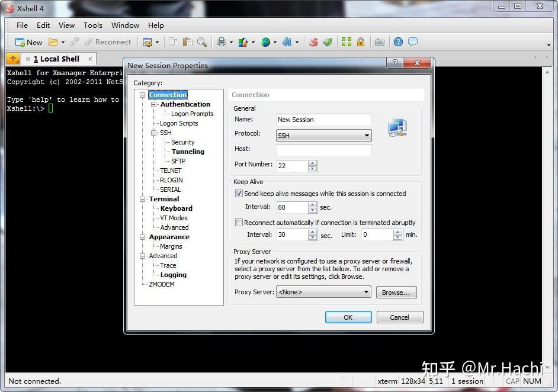Viewport: 558px width, 392px height.
Task: Open a new session with the New icon
Action: click(x=28, y=42)
